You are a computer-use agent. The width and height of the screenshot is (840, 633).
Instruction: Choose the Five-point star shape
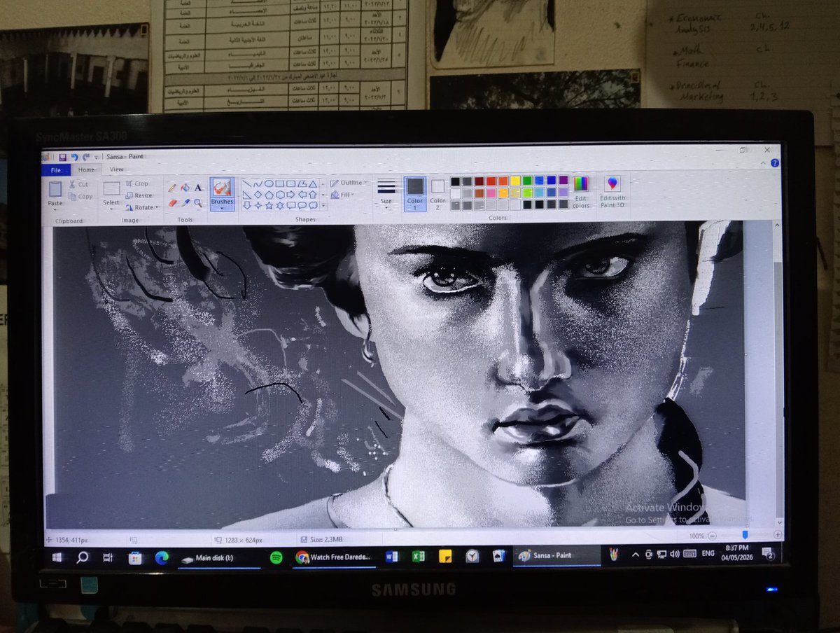[x=269, y=205]
